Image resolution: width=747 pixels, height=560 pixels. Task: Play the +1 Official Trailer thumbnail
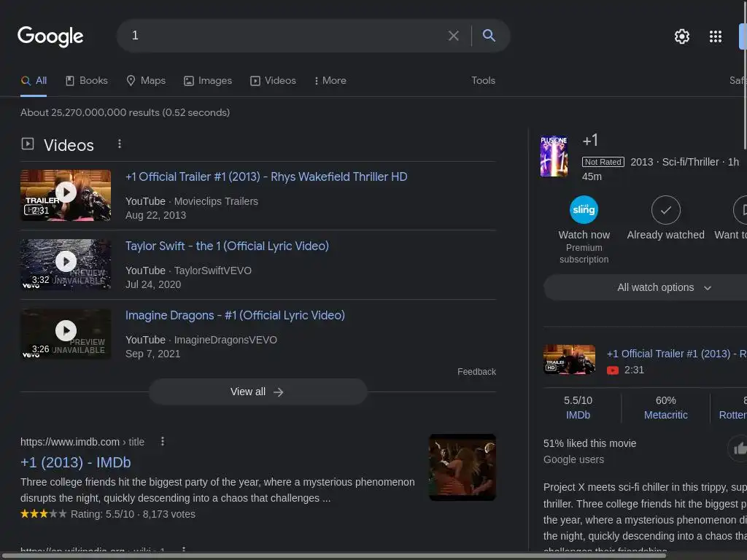point(66,195)
